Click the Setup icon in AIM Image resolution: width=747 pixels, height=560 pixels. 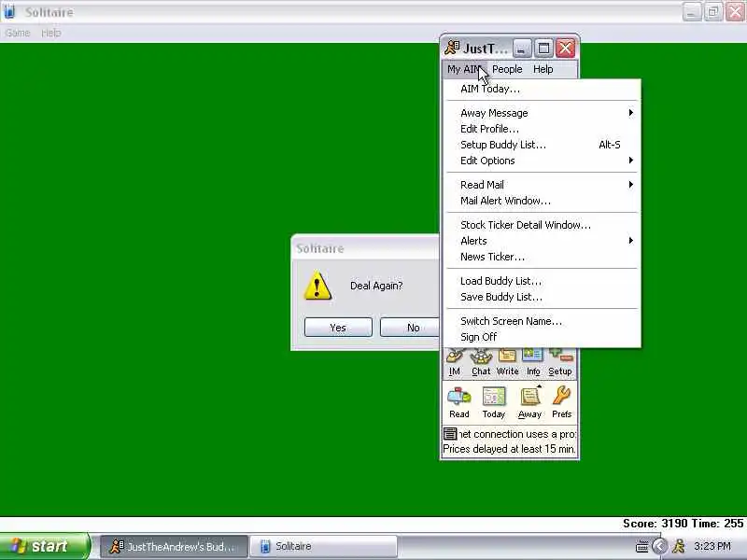click(559, 363)
